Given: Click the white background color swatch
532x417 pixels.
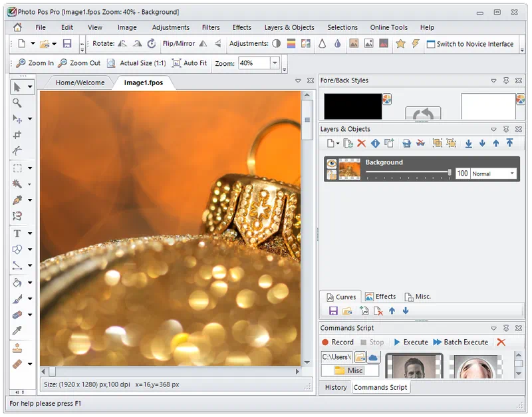Looking at the screenshot, I should coord(488,106).
